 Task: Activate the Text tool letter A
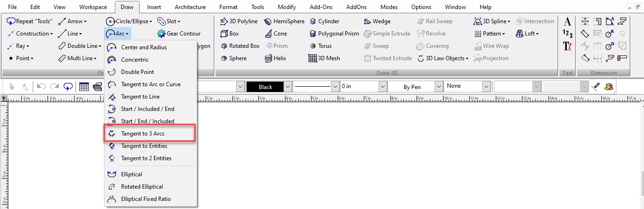(x=567, y=21)
